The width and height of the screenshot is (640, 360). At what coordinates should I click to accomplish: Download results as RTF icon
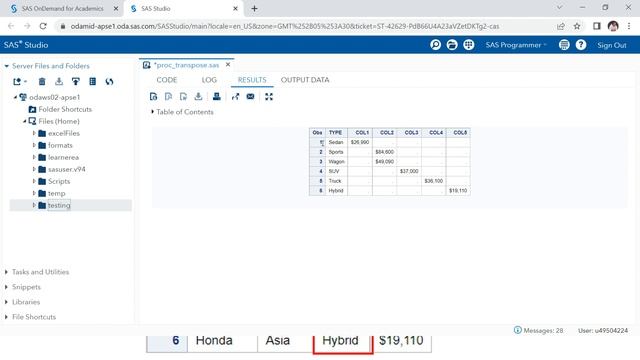click(x=183, y=97)
